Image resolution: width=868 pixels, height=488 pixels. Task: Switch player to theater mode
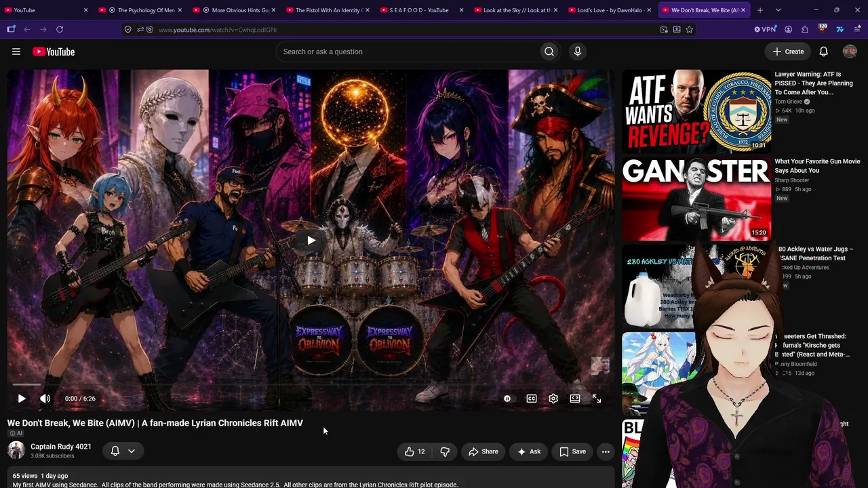point(575,399)
